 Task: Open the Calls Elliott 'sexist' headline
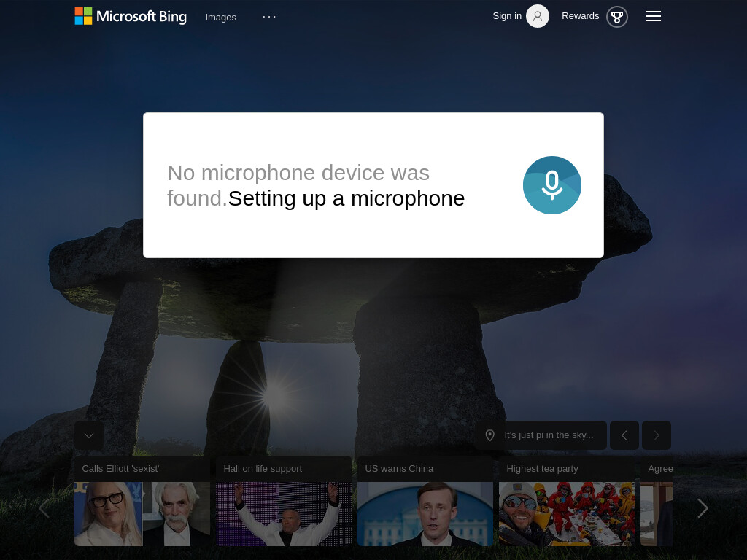point(120,469)
